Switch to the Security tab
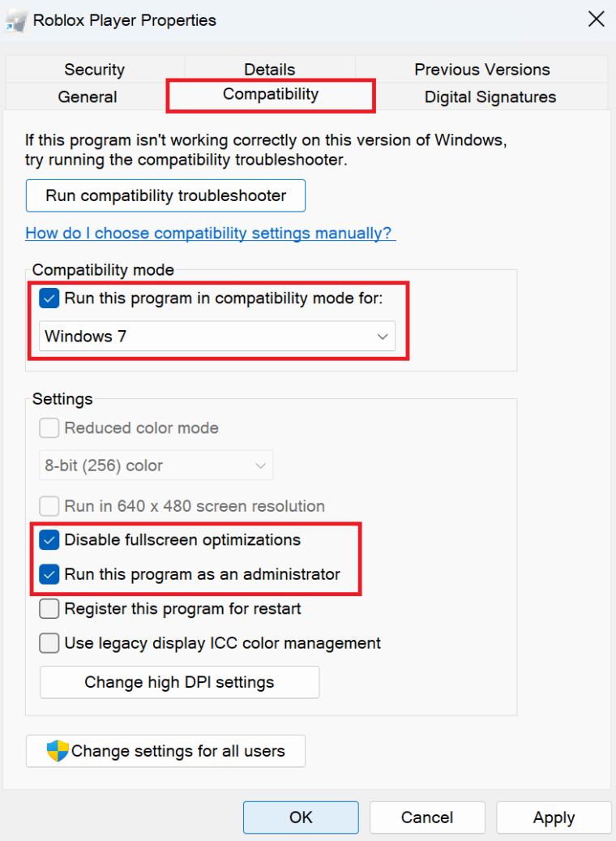616x841 pixels. (94, 70)
